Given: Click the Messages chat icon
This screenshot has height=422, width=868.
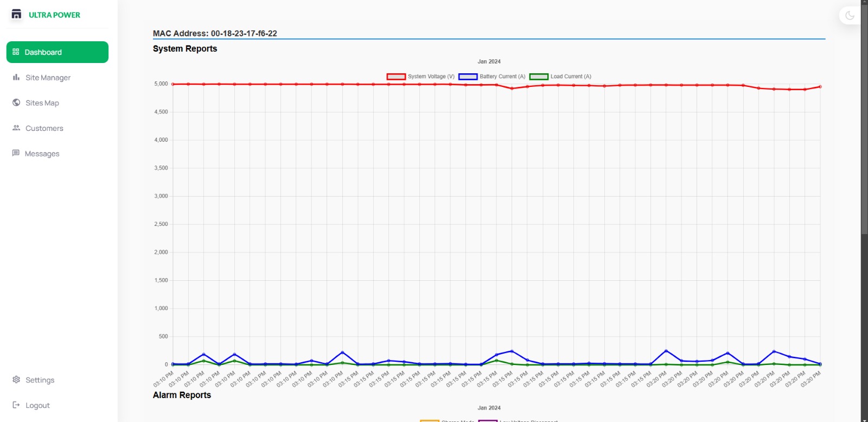Looking at the screenshot, I should point(16,153).
